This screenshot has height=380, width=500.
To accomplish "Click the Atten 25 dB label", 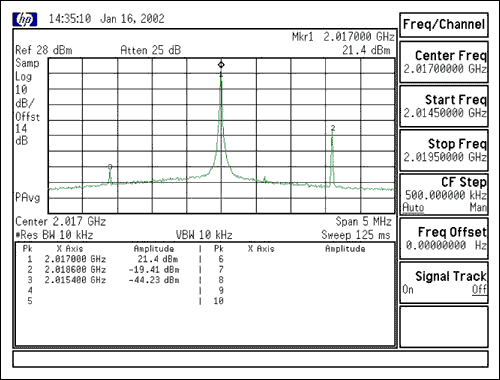I will click(x=151, y=50).
